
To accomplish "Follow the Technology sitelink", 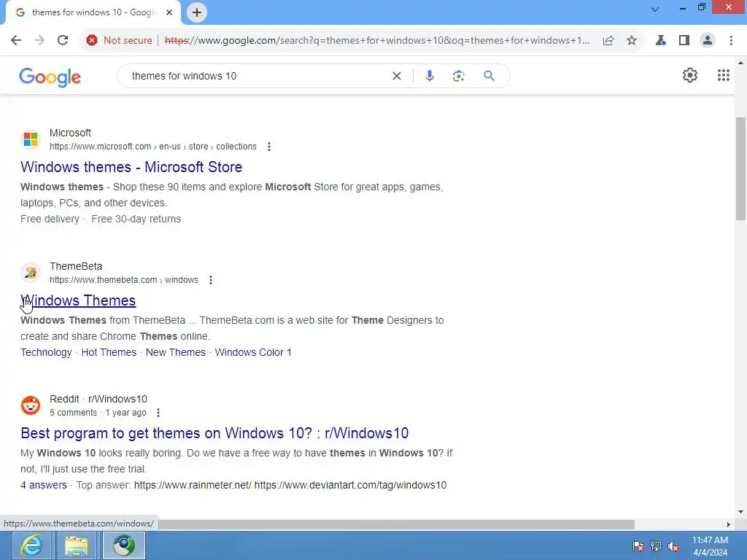I will pyautogui.click(x=46, y=352).
